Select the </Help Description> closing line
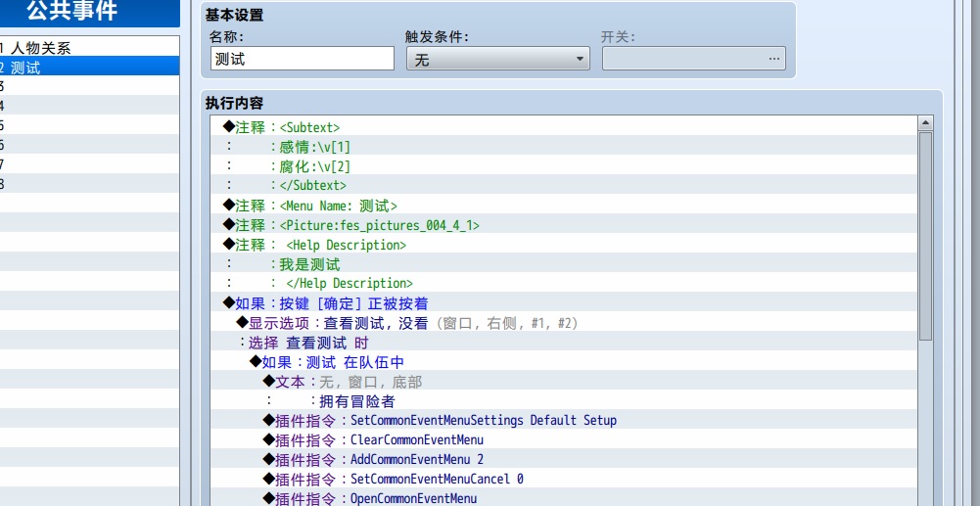This screenshot has width=980, height=506. point(564,284)
